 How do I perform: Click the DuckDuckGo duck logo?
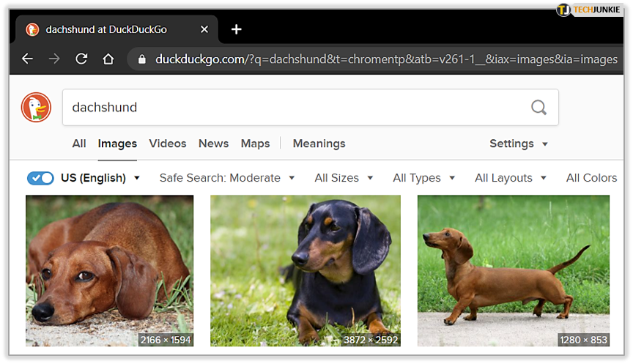click(x=37, y=108)
